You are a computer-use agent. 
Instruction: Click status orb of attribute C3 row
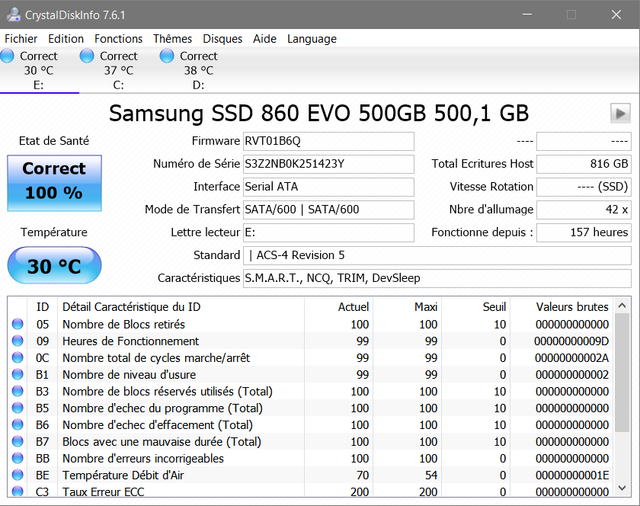click(18, 491)
